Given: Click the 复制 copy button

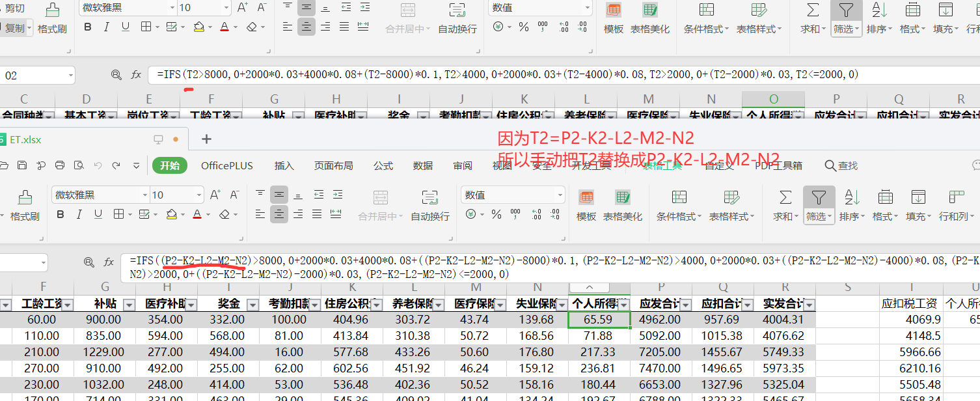Looking at the screenshot, I should coord(14,29).
